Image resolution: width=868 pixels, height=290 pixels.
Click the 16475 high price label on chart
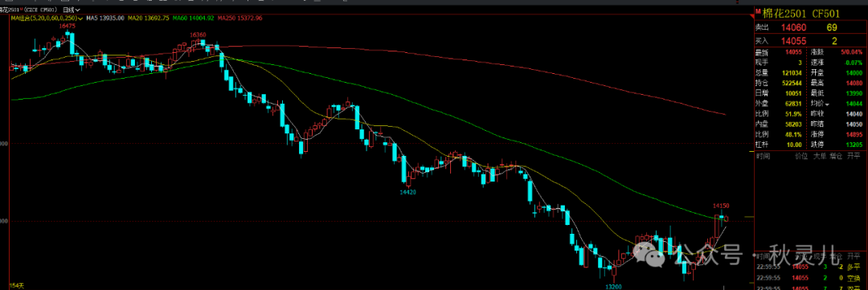pyautogui.click(x=68, y=26)
